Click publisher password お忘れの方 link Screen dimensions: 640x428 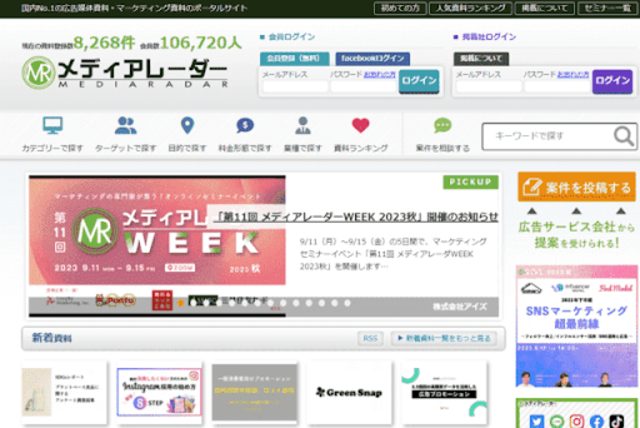tap(573, 75)
